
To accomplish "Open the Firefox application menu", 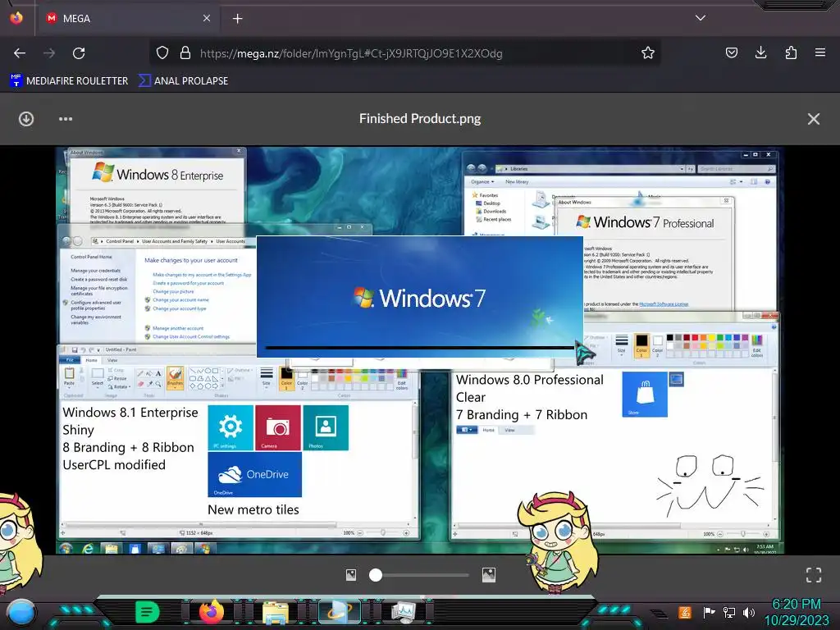I will point(820,52).
